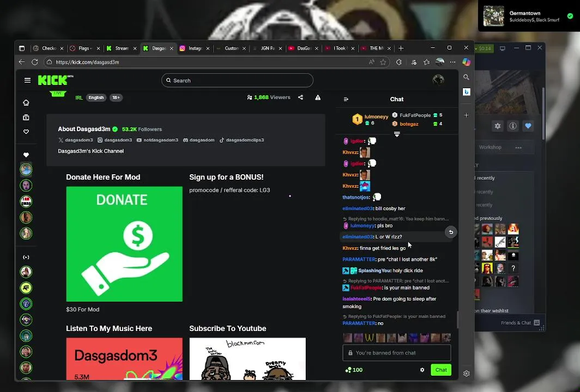
Task: Open a new browser tab
Action: (401, 48)
